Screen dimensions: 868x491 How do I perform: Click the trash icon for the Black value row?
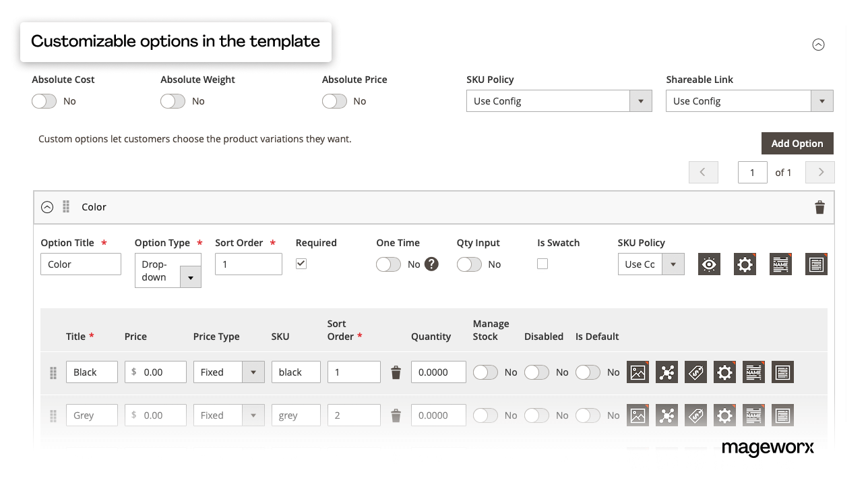pyautogui.click(x=396, y=372)
